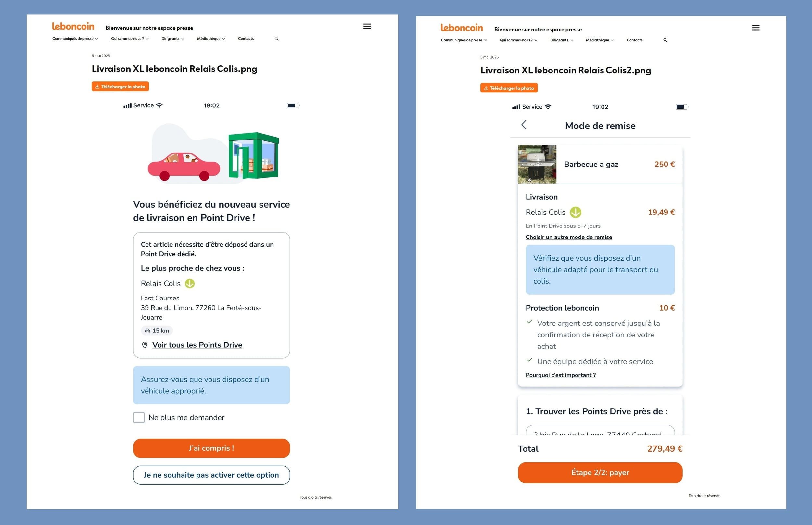Click the Barbecue a gaz product thumbnail
Image resolution: width=812 pixels, height=525 pixels.
(537, 165)
